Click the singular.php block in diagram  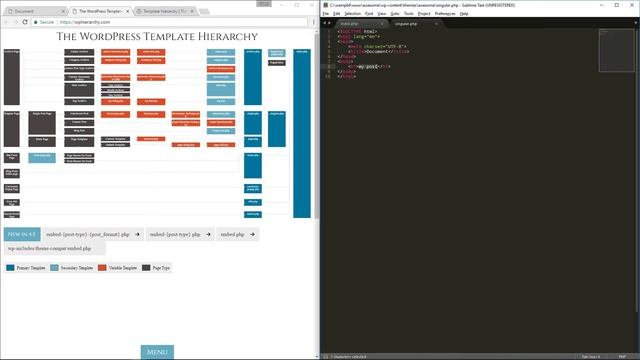[x=277, y=129]
